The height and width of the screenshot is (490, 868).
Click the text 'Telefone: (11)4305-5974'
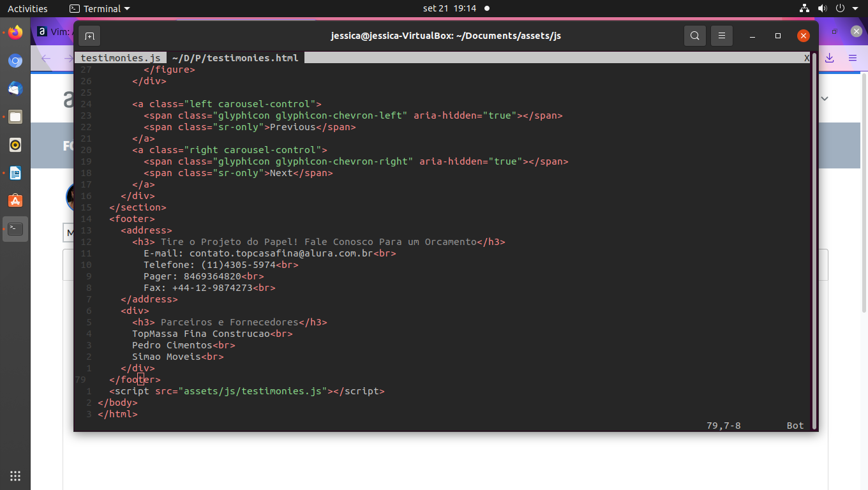point(209,265)
